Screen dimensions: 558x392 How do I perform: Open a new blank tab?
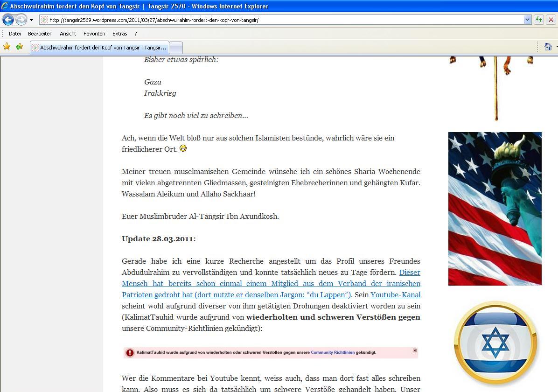(x=175, y=48)
